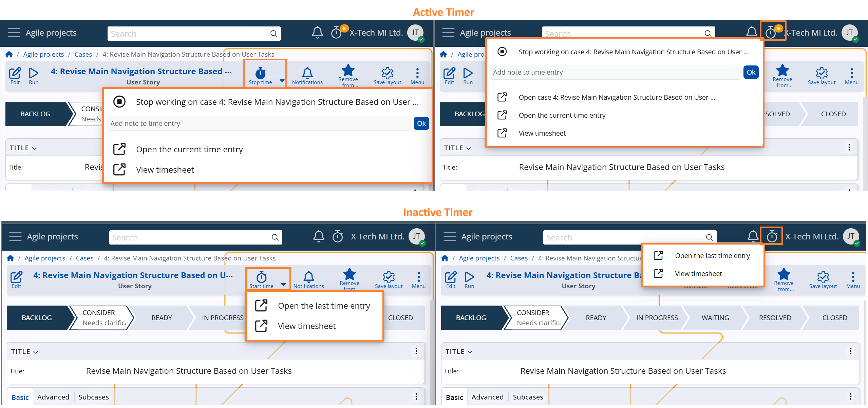Screen dimensions: 868x408
Task: Switch to the Advanced tab bottom-left panel
Action: click(53, 397)
